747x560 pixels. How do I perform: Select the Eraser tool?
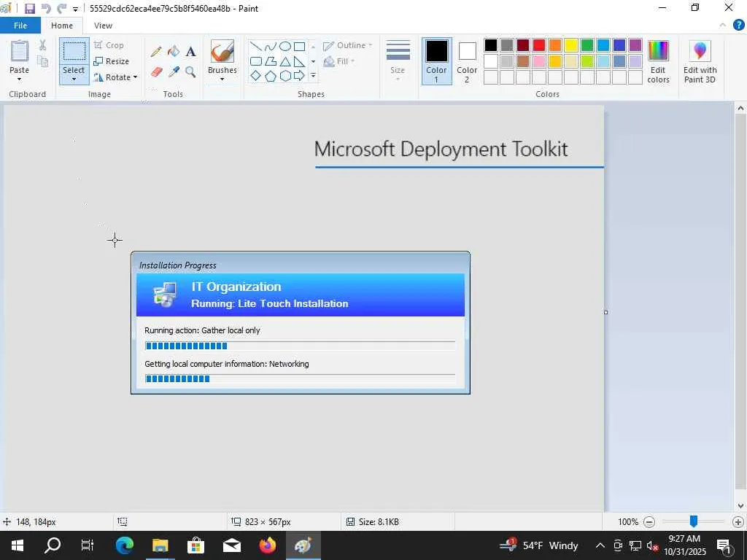[156, 72]
